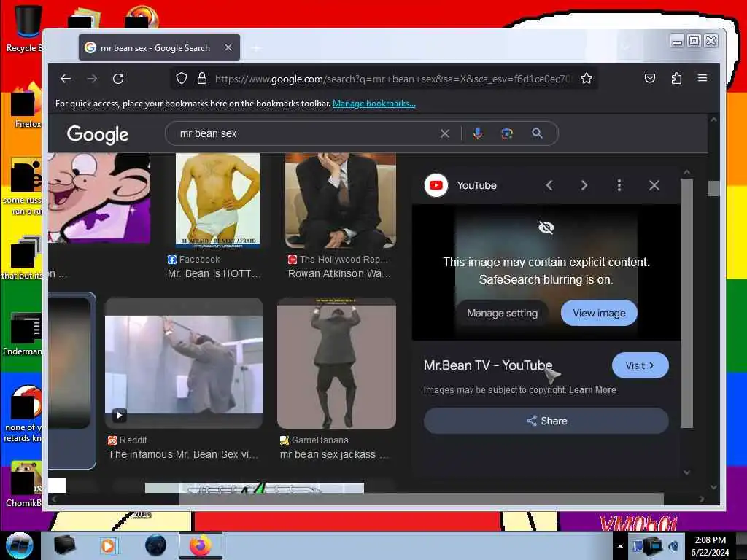Click the address bar URL

[393, 79]
